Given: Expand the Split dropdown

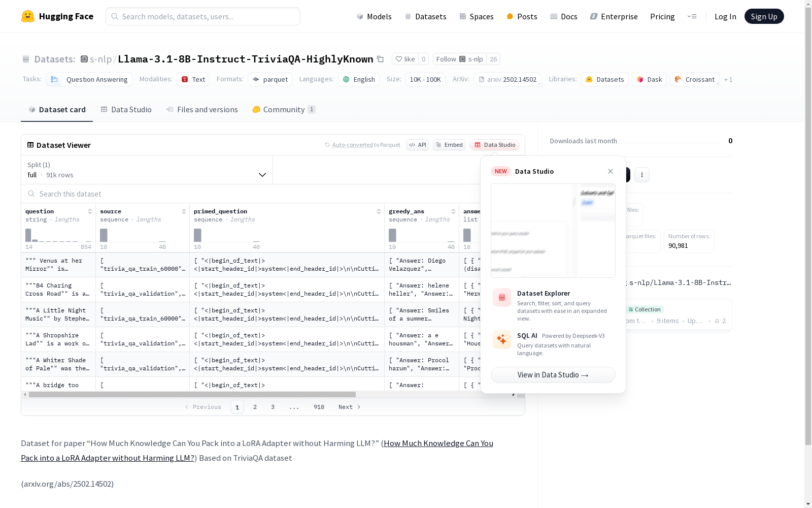Looking at the screenshot, I should (x=147, y=170).
